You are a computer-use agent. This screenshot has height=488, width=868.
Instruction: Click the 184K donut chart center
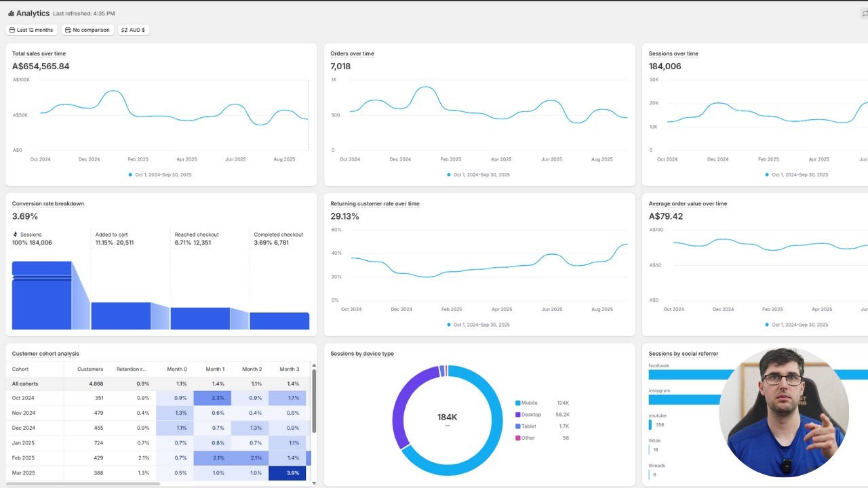448,418
